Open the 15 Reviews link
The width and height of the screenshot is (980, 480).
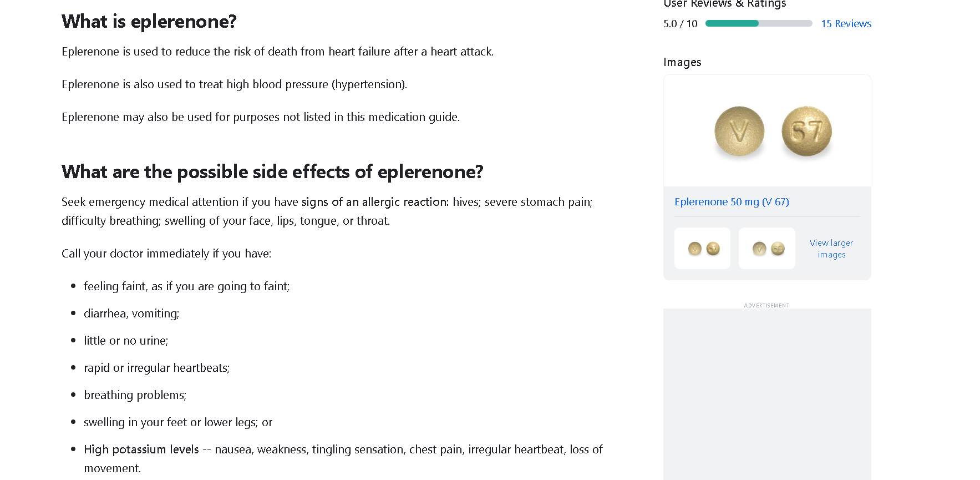pyautogui.click(x=846, y=24)
